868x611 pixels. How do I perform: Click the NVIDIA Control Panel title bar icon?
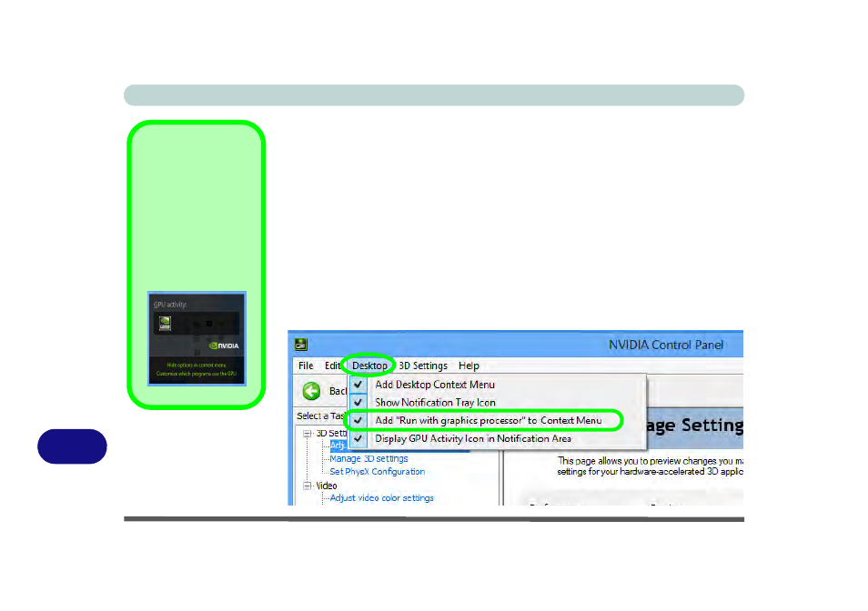click(x=300, y=345)
